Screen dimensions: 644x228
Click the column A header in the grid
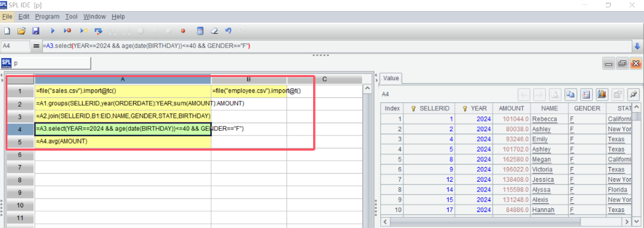tap(123, 79)
